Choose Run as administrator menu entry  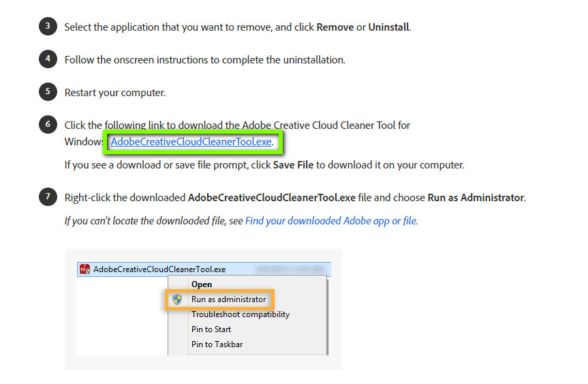228,299
